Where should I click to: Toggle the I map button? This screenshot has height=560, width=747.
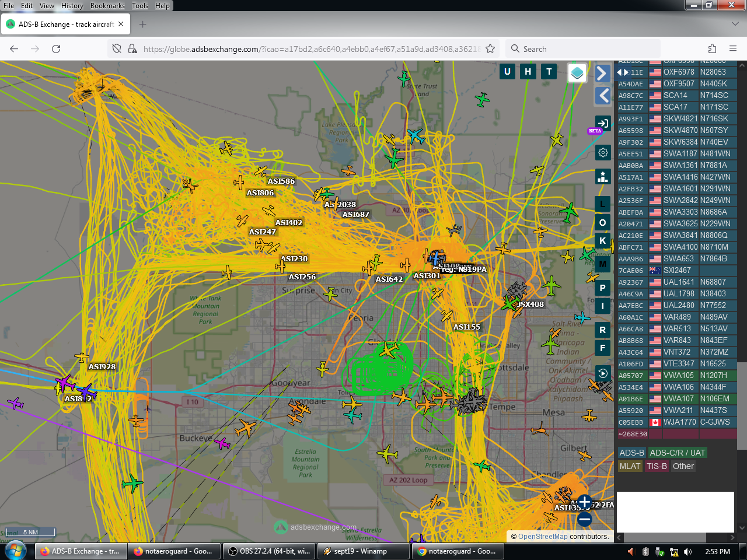pyautogui.click(x=603, y=306)
